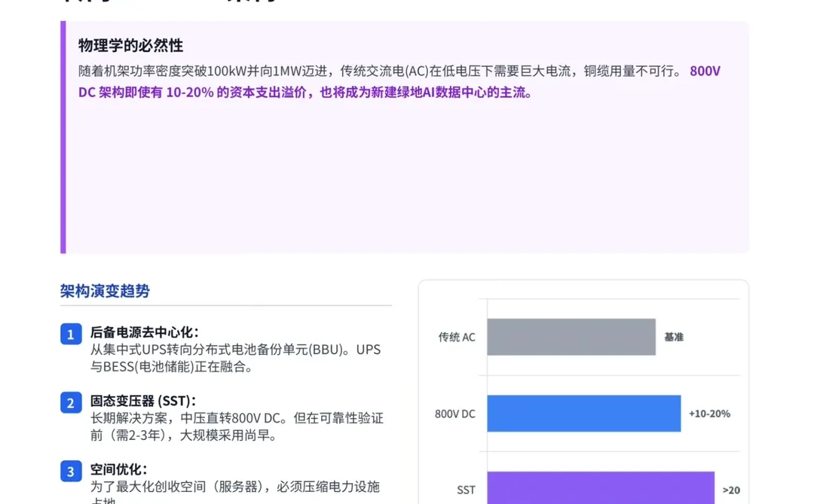Select the purple 800V DC 架构 highlighted text
This screenshot has width=814, height=504.
[x=301, y=92]
